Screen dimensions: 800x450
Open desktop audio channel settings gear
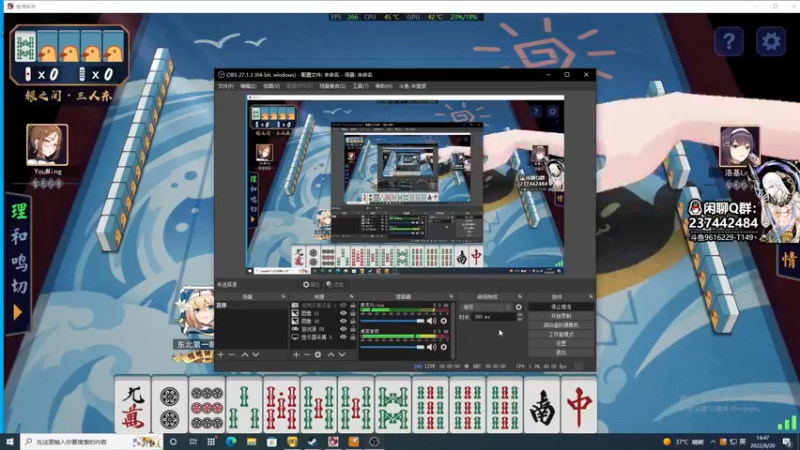click(444, 347)
